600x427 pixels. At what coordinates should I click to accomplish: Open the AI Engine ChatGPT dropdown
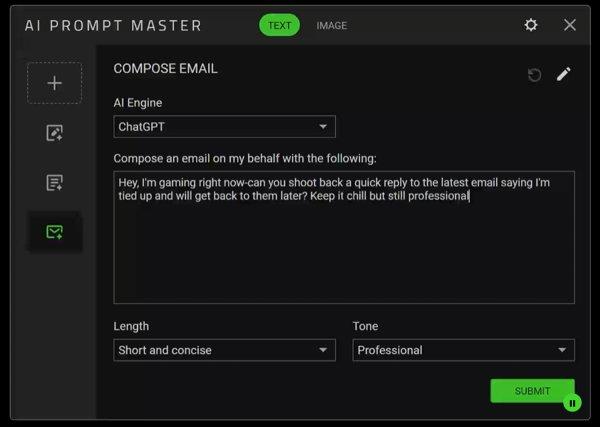tap(225, 127)
